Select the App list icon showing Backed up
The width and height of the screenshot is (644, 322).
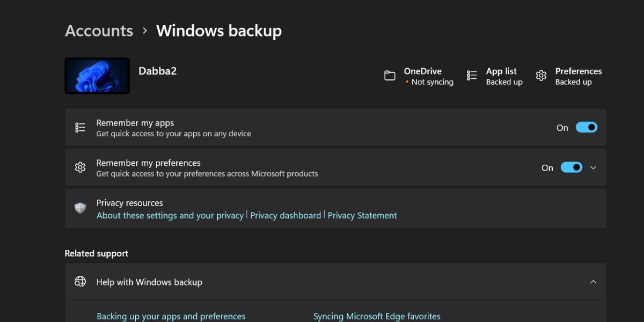click(472, 76)
